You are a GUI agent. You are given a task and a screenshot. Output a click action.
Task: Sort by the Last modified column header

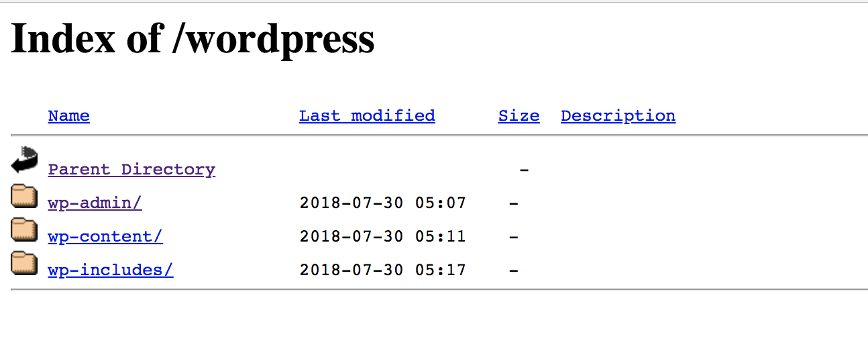367,116
